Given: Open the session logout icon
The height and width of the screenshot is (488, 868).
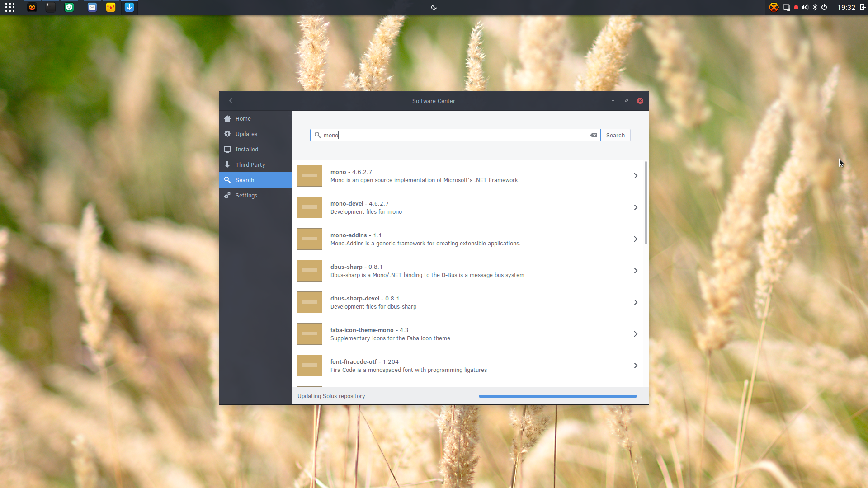Looking at the screenshot, I should [863, 7].
